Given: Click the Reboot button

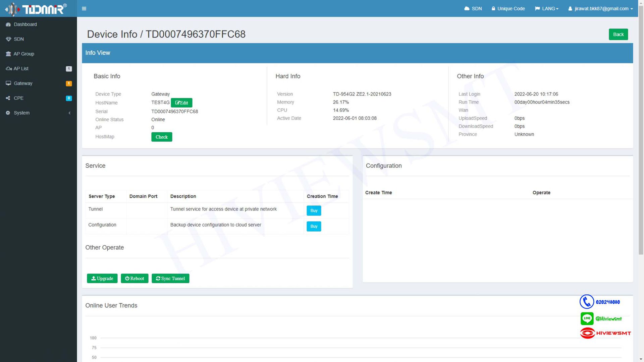Looking at the screenshot, I should [135, 279].
